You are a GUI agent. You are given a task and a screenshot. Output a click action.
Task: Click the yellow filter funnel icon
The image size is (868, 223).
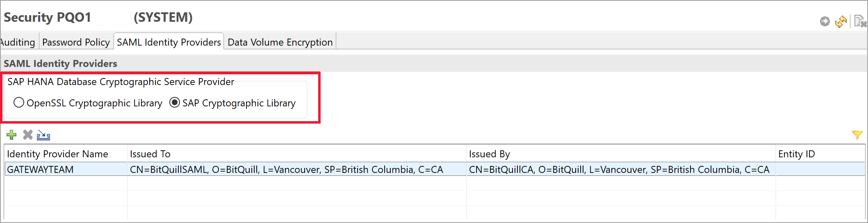point(857,135)
